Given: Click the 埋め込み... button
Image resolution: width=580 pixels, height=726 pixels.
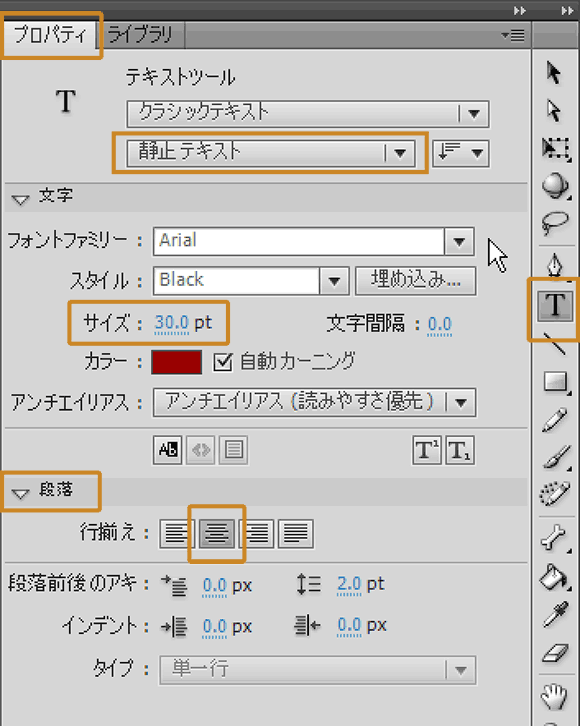Looking at the screenshot, I should (415, 281).
